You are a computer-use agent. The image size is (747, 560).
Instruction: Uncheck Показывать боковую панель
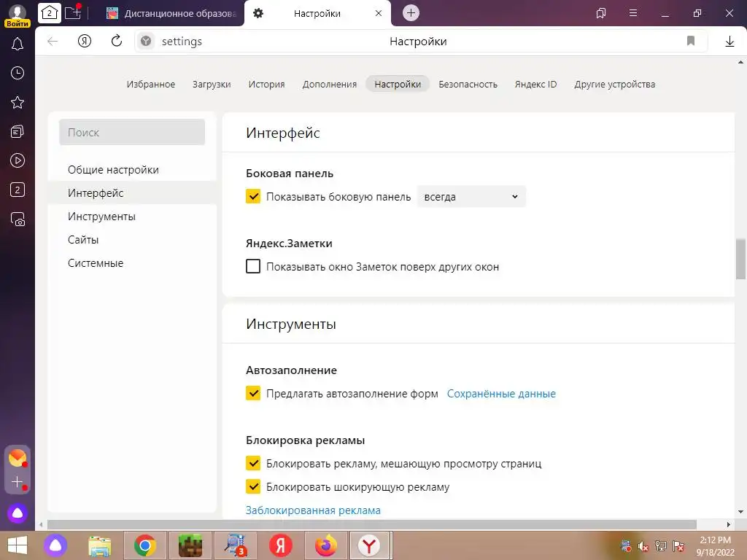click(x=253, y=197)
